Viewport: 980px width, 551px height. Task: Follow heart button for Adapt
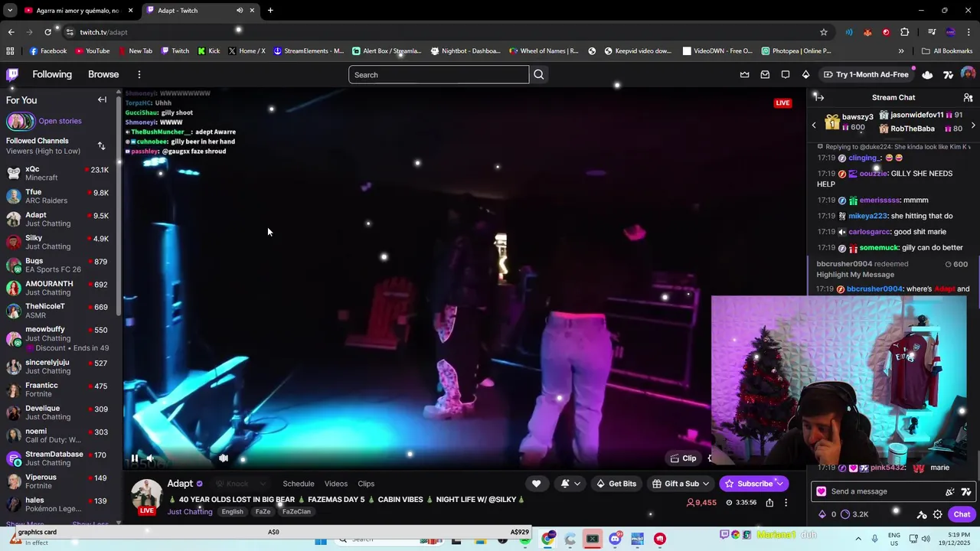(537, 484)
